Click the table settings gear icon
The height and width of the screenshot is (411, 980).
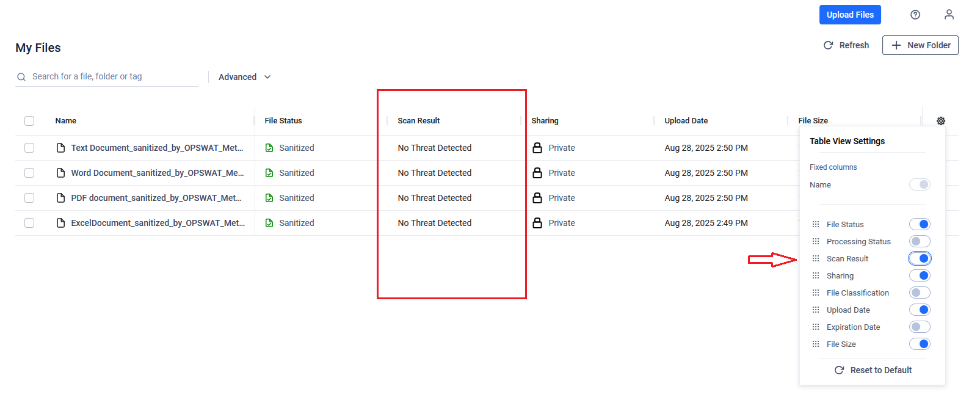click(x=941, y=121)
